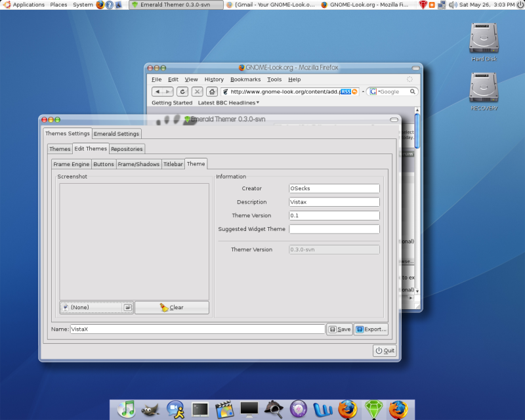This screenshot has width=525, height=420.
Task: Open Getting Started bookmark
Action: point(172,103)
